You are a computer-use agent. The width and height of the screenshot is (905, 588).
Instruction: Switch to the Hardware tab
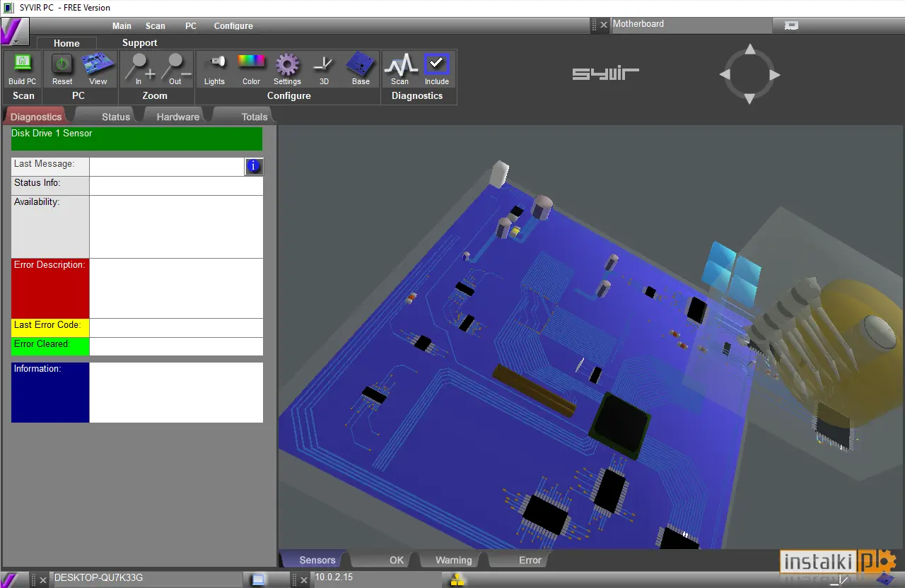point(177,117)
